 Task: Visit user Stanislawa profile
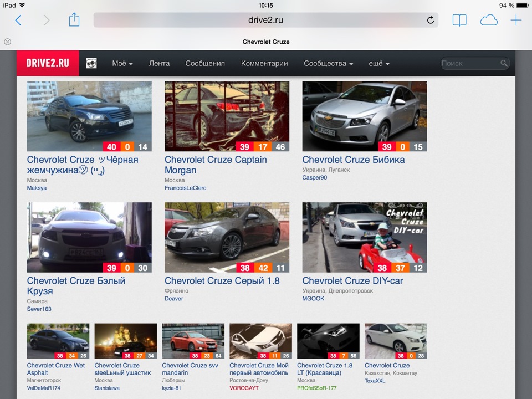point(107,388)
